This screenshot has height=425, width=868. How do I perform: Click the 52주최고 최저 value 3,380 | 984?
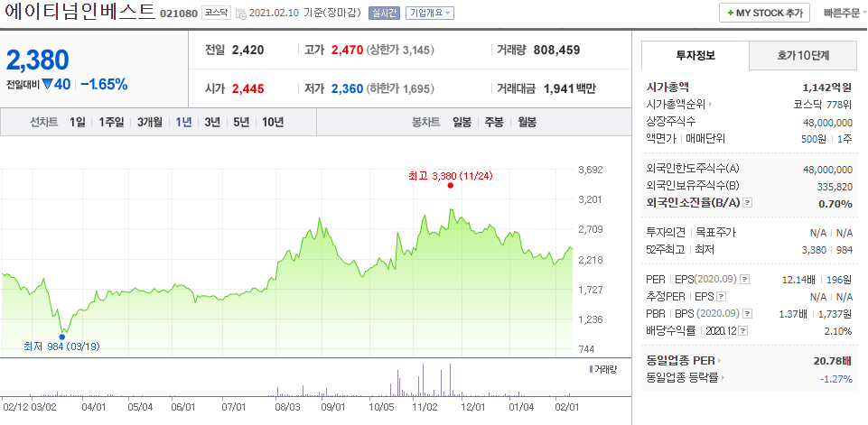pos(827,250)
